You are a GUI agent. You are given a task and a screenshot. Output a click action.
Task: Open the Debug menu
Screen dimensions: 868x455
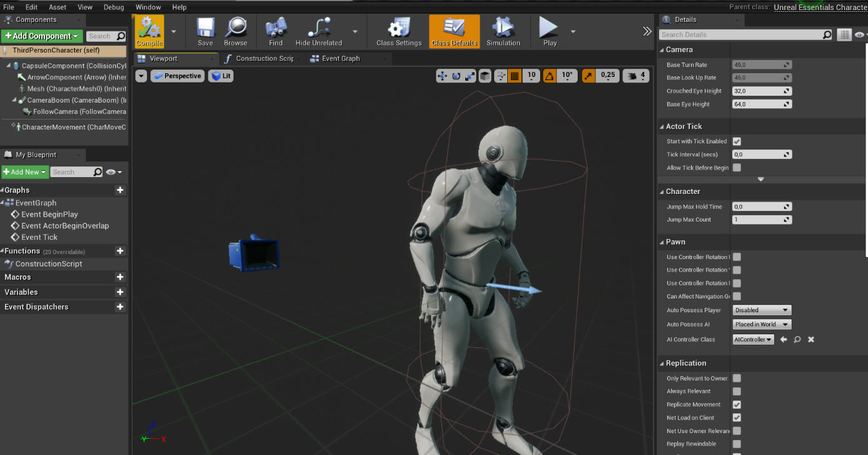(114, 7)
